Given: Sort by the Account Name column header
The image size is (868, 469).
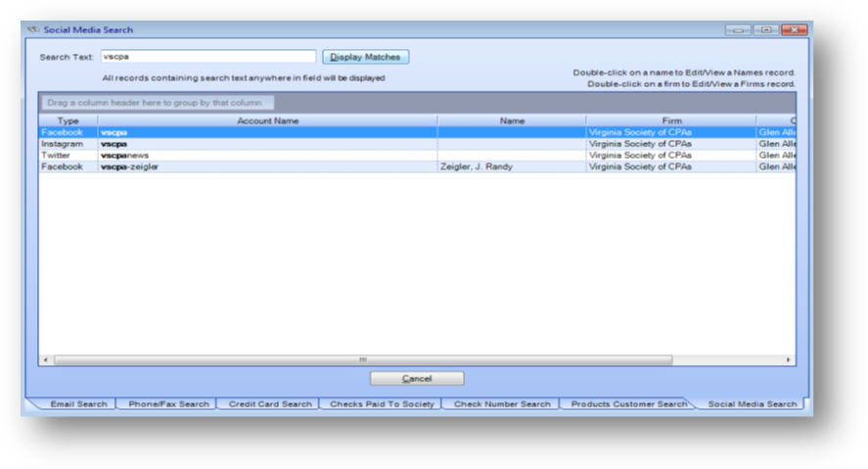Looking at the screenshot, I should (268, 120).
